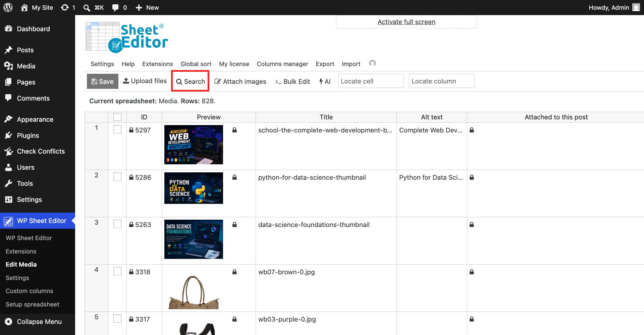The image size is (644, 335).
Task: Open the Export menu
Action: (325, 64)
